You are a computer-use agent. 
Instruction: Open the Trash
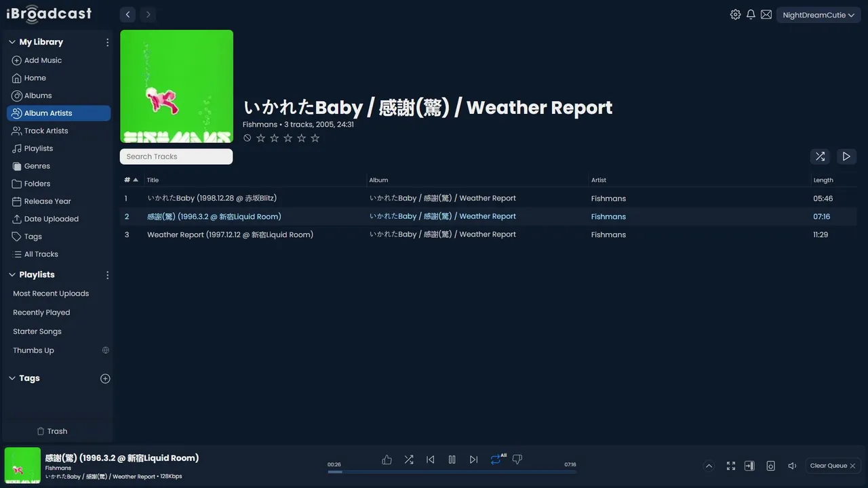click(x=52, y=431)
